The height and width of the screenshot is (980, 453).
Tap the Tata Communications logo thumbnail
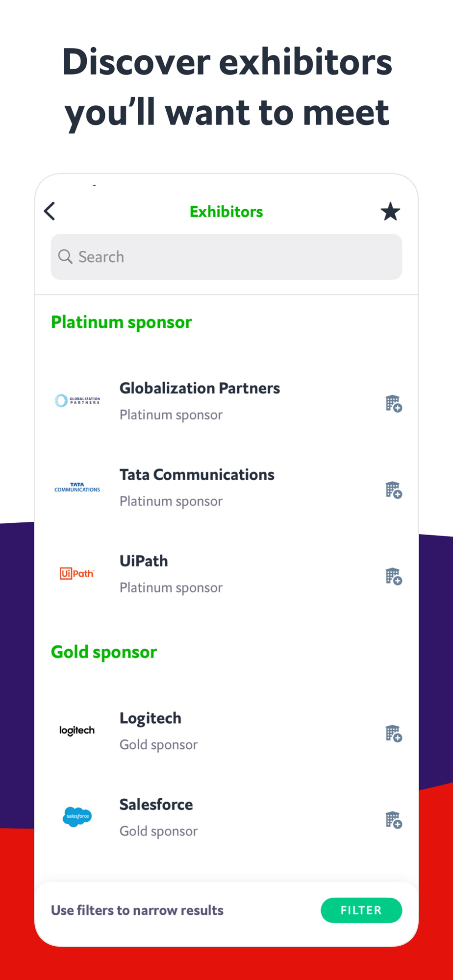(x=77, y=487)
